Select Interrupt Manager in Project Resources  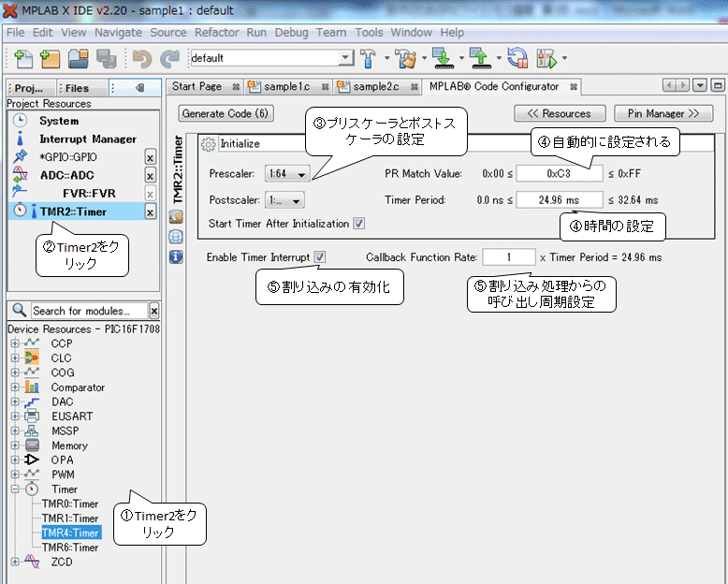pos(88,139)
